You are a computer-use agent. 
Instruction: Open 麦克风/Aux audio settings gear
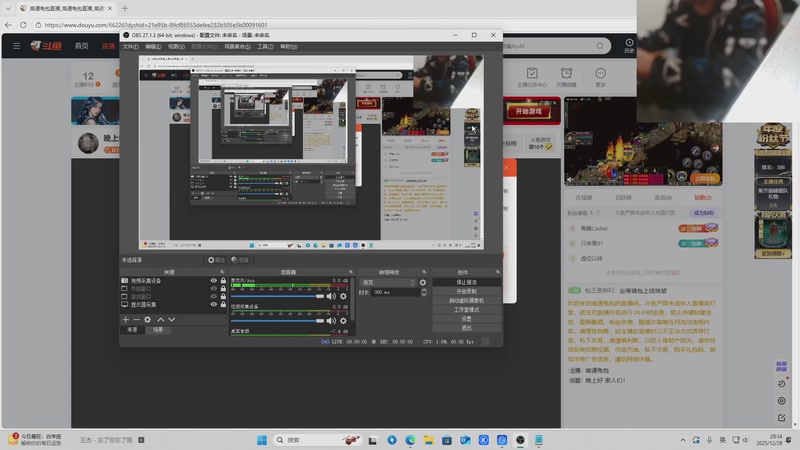(343, 296)
